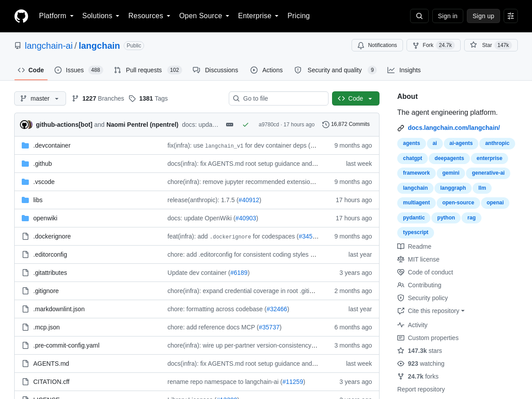
Task: Click the .vscode folder icon
Action: point(25,182)
